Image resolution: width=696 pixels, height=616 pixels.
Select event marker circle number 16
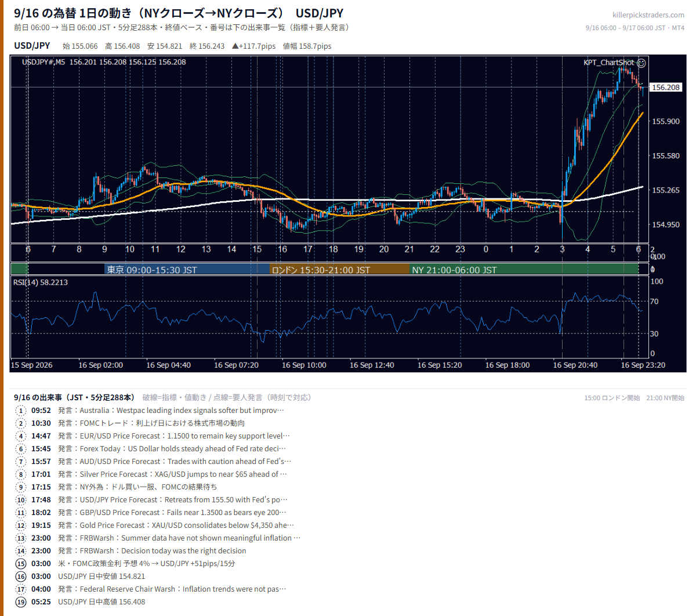[21, 577]
